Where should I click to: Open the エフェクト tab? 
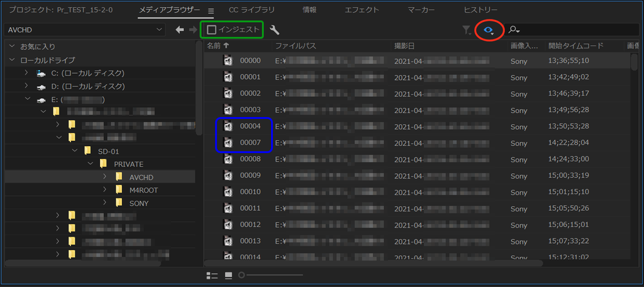(362, 10)
